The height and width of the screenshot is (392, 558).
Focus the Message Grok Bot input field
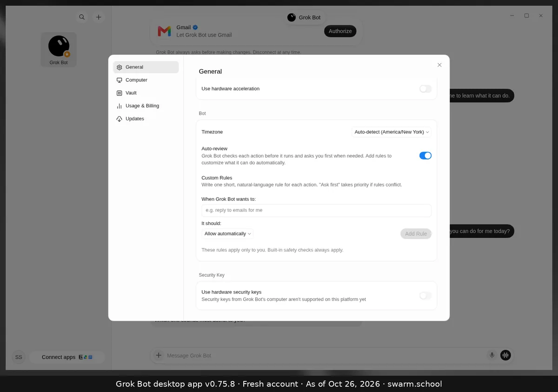click(325, 356)
